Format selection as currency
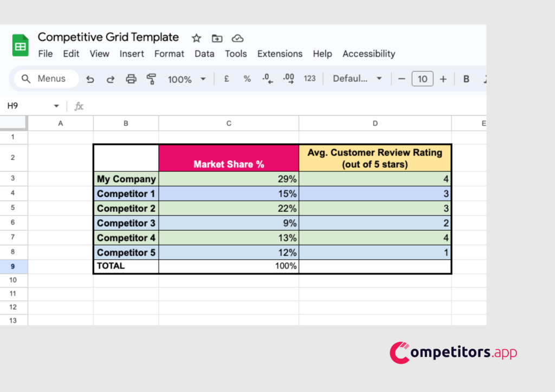 point(226,79)
